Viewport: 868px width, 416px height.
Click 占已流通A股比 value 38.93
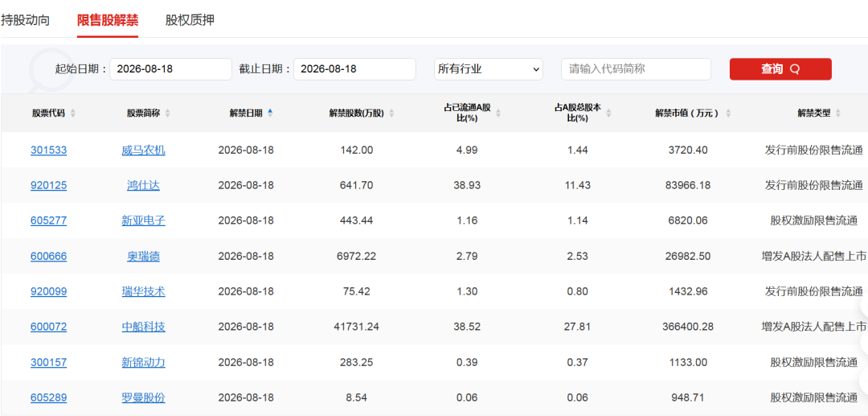point(467,186)
